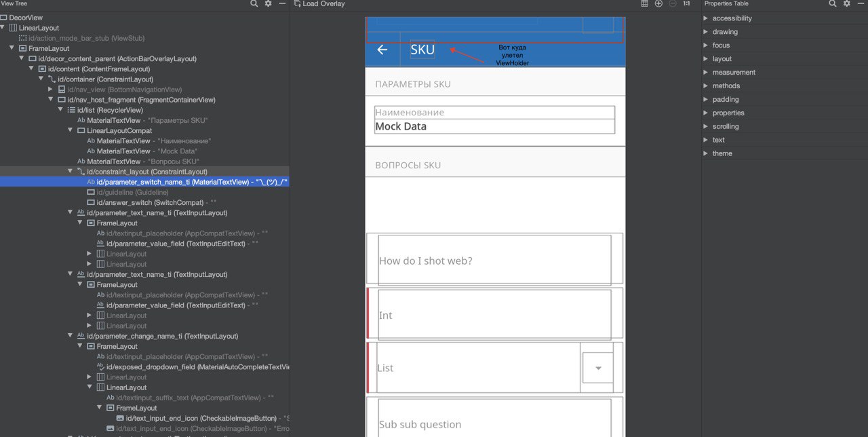
Task: Open View Tree panel settings gear
Action: coord(269,3)
